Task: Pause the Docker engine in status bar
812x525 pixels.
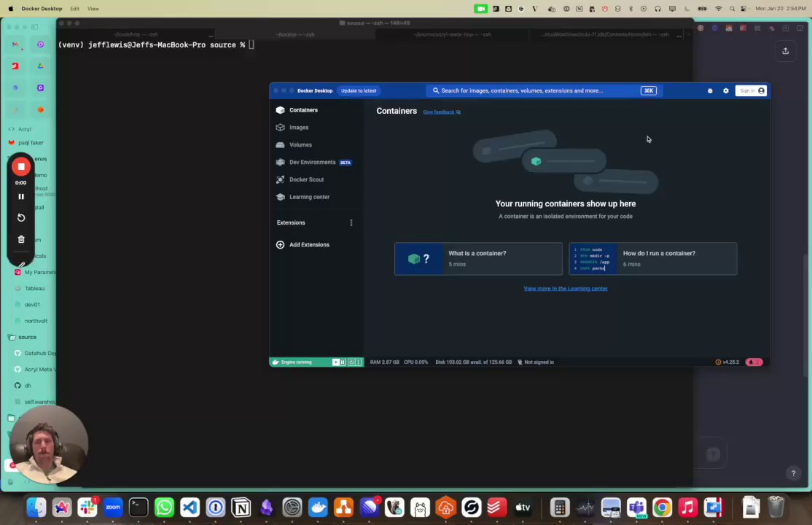Action: 343,362
